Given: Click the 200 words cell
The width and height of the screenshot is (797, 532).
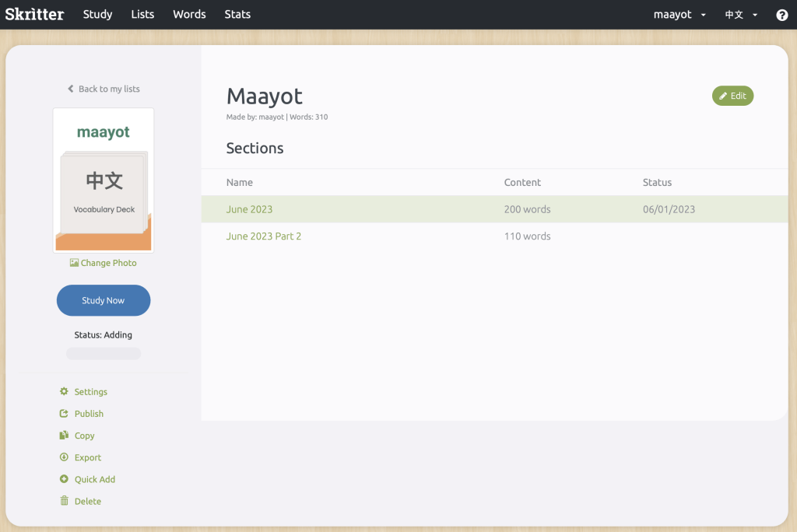Looking at the screenshot, I should point(527,209).
